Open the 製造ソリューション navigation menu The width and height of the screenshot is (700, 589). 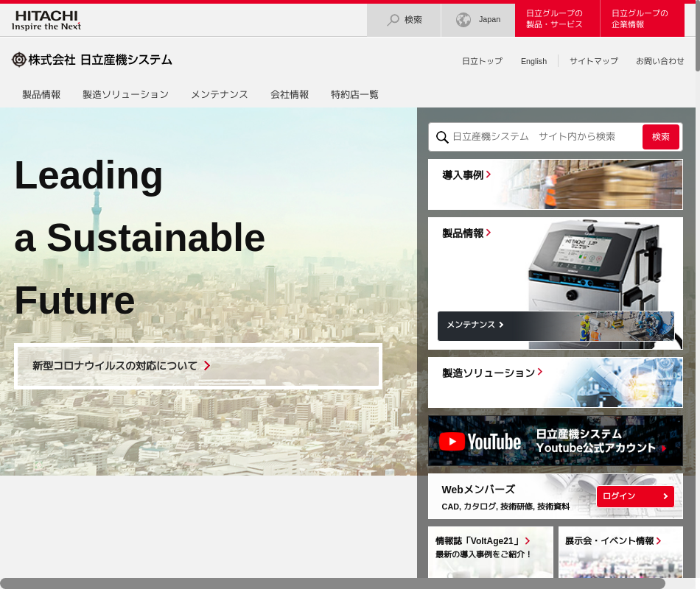tap(125, 94)
